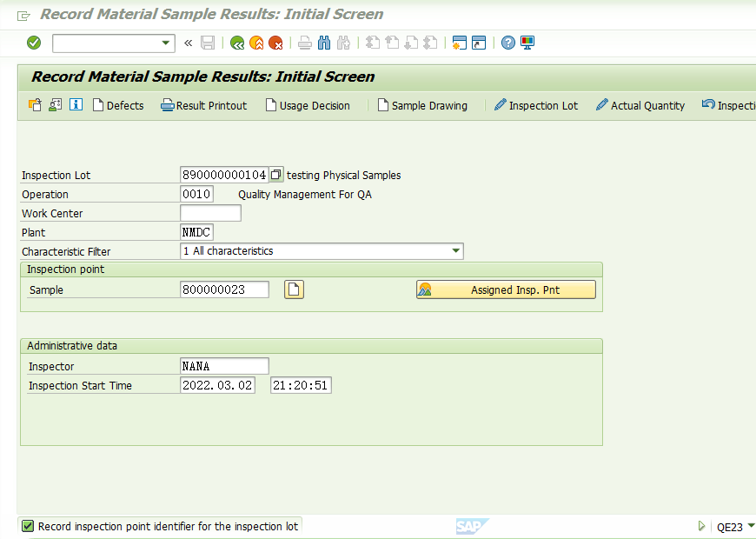Click Actual Quantity button

pyautogui.click(x=640, y=105)
